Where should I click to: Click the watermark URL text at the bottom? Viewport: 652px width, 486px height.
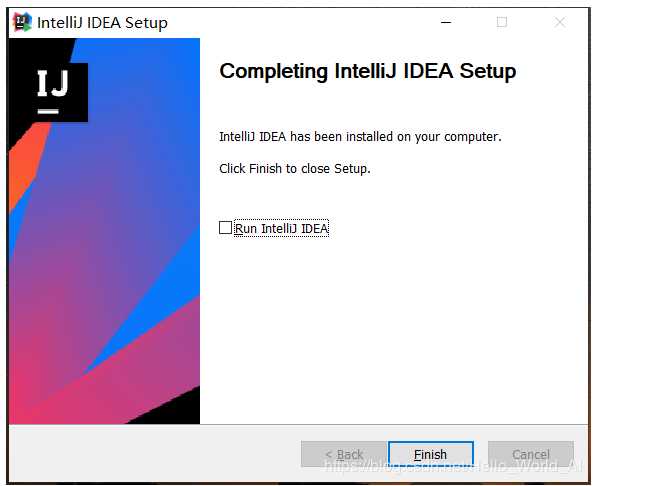450,467
